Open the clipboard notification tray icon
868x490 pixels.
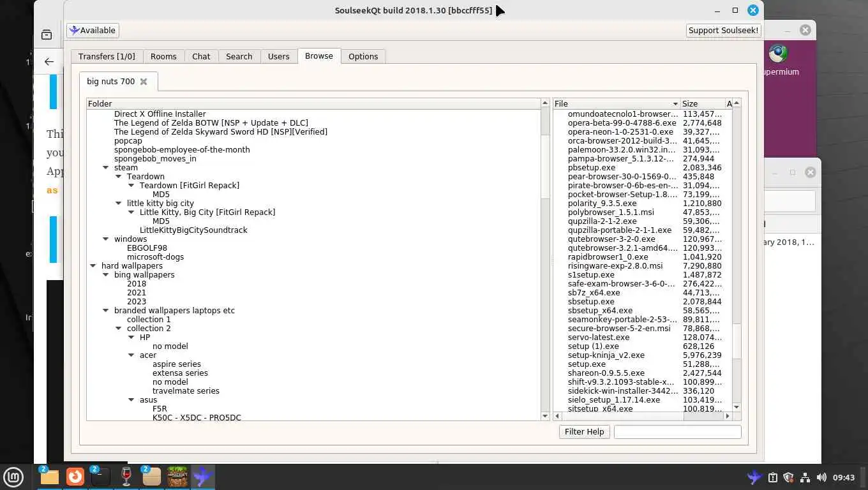point(772,477)
